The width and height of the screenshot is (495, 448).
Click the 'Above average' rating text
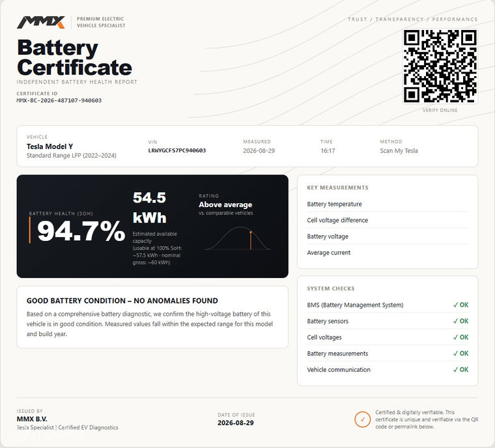pos(225,204)
